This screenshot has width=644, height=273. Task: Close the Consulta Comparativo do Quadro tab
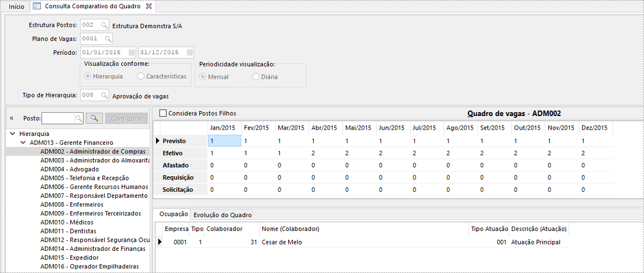tap(148, 6)
